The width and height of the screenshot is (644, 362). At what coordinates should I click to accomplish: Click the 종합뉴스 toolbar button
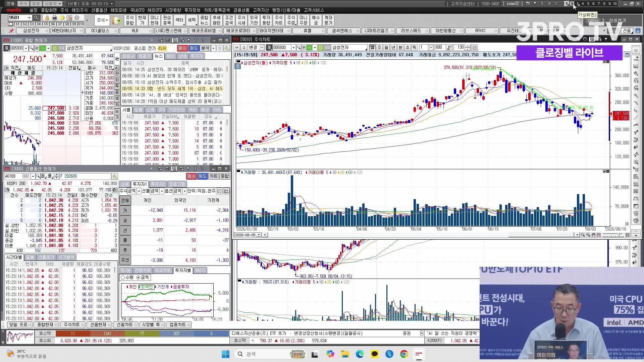click(x=204, y=20)
